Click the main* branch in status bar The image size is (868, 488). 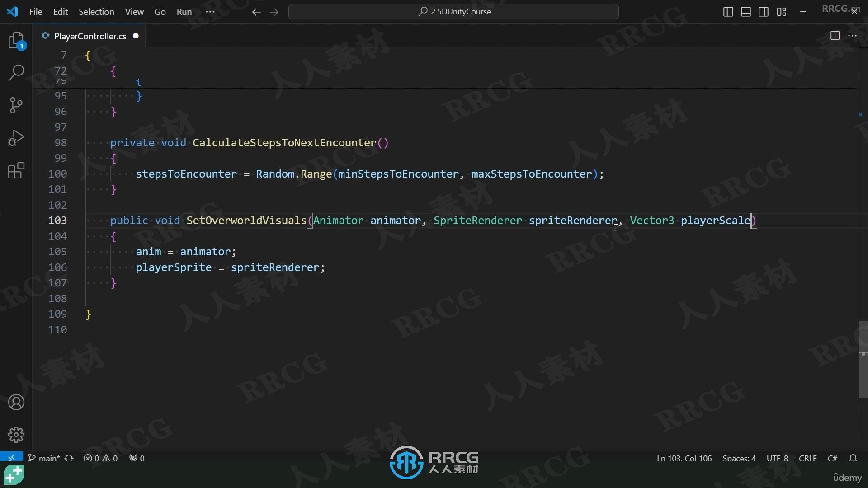coord(44,458)
